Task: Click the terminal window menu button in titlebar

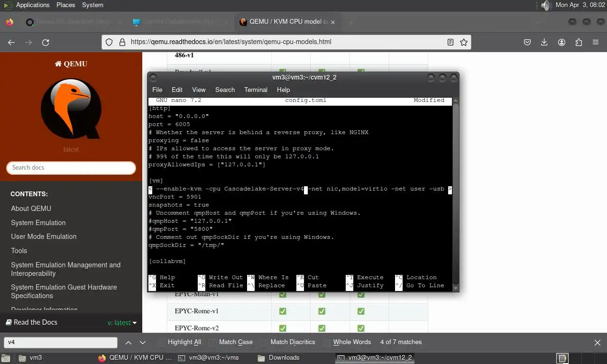Action: point(153,78)
